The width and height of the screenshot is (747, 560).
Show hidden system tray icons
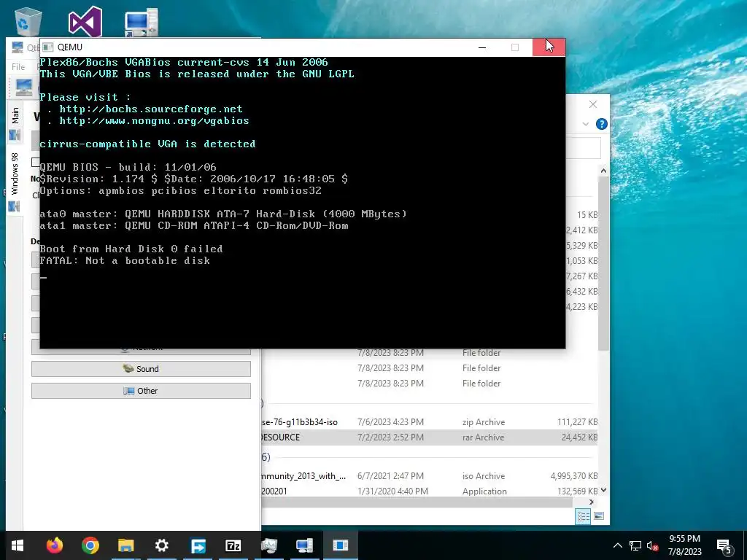(617, 545)
